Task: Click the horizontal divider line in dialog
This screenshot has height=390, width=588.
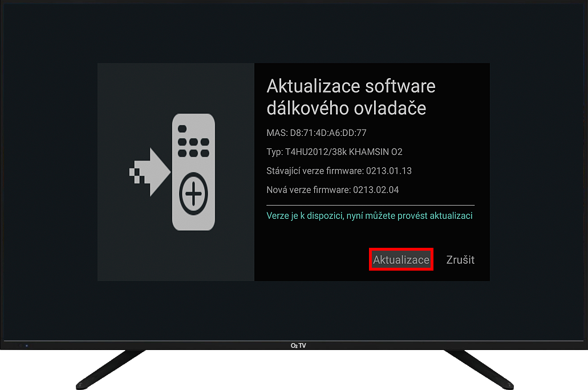Action: click(371, 206)
